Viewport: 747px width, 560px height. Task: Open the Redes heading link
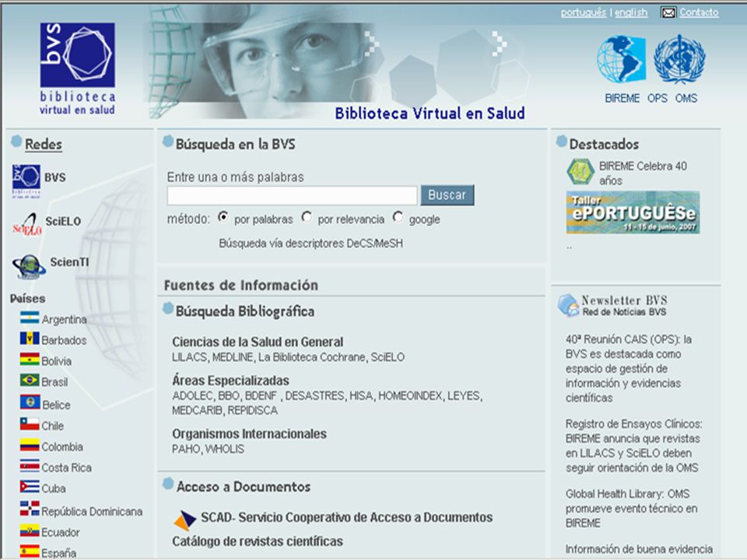44,145
